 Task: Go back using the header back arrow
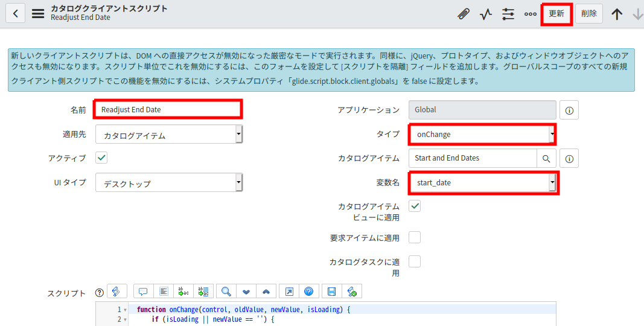tap(15, 13)
